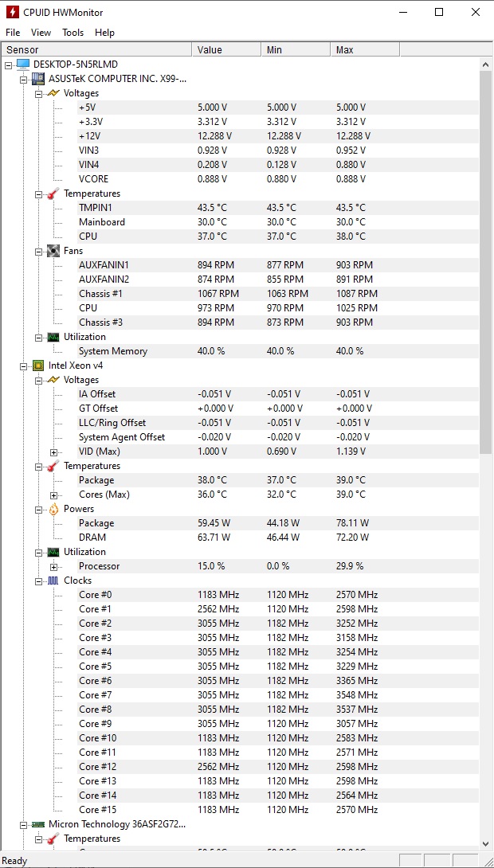Expand the VID (Max) voltage entry
This screenshot has height=868, width=494.
54,452
